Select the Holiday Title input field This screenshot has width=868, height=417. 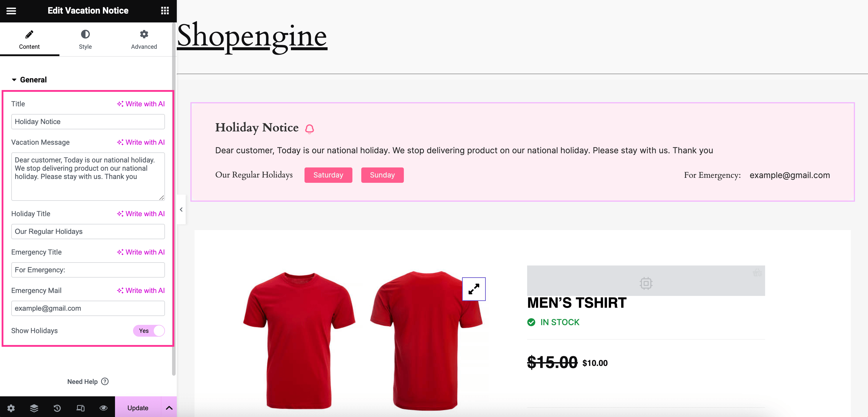88,231
